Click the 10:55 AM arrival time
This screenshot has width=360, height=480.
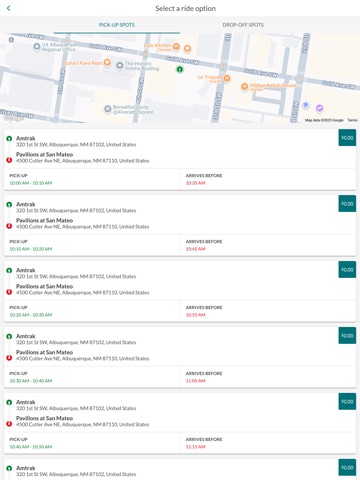click(x=195, y=315)
